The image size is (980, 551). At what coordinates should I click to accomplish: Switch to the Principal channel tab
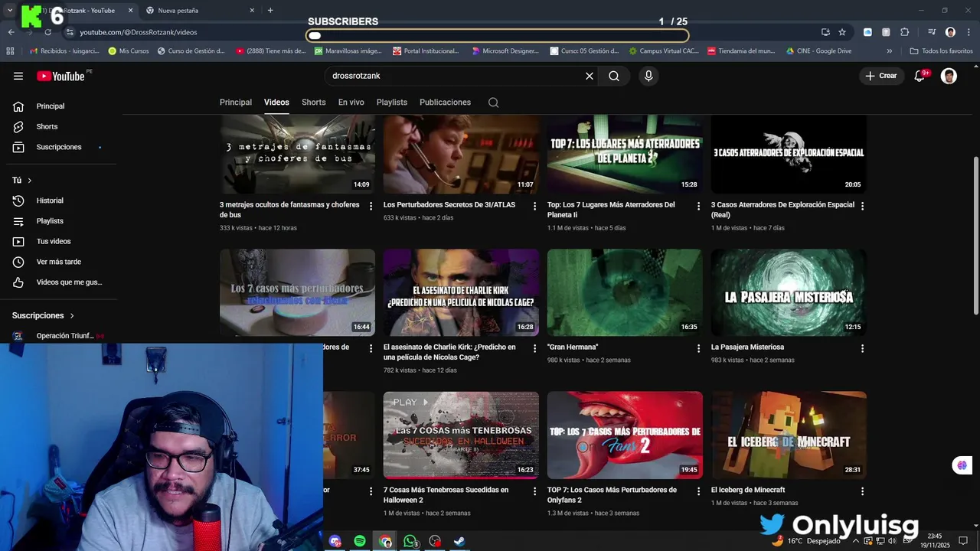236,103
